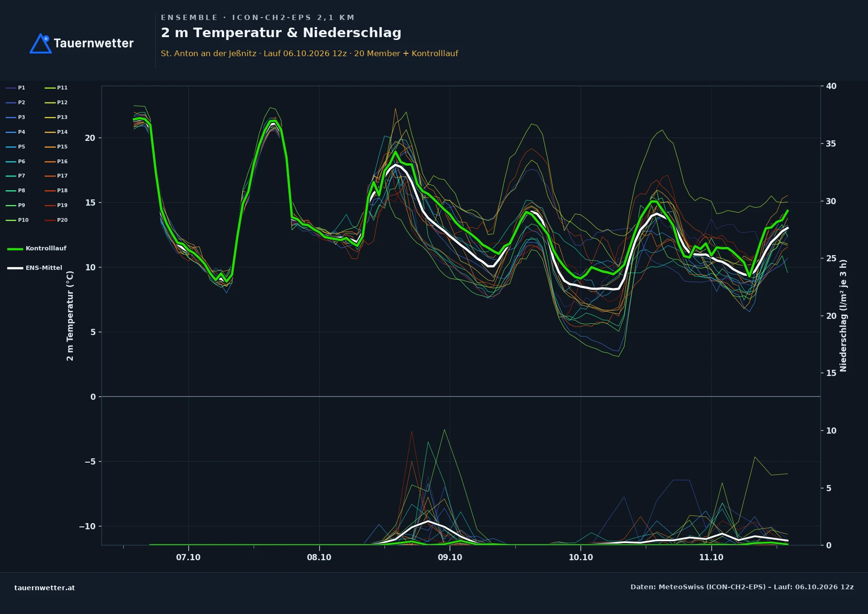Click the −10 tick on the temperature axis
This screenshot has width=868, height=614.
point(87,526)
